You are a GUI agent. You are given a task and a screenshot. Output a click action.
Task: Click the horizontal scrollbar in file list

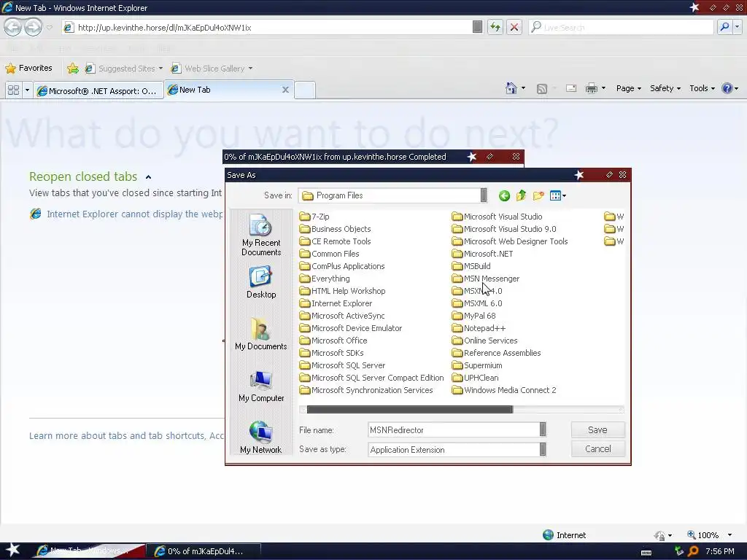click(x=410, y=410)
